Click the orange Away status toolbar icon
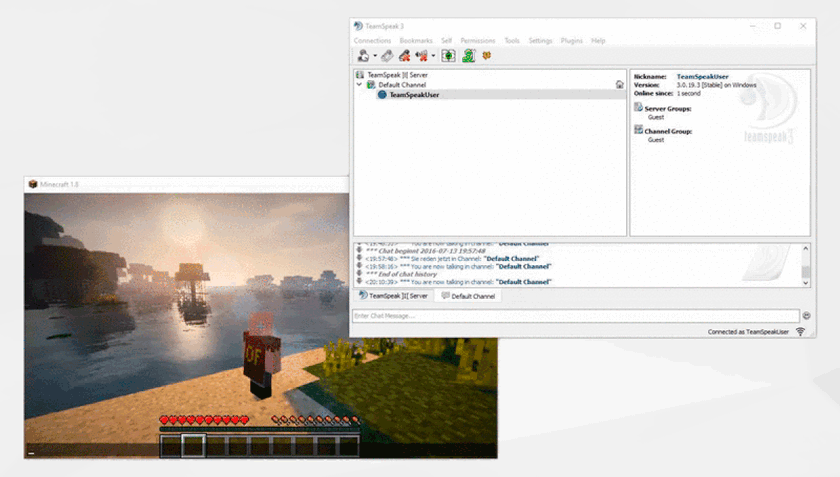Viewport: 840px width, 477px height. 486,55
